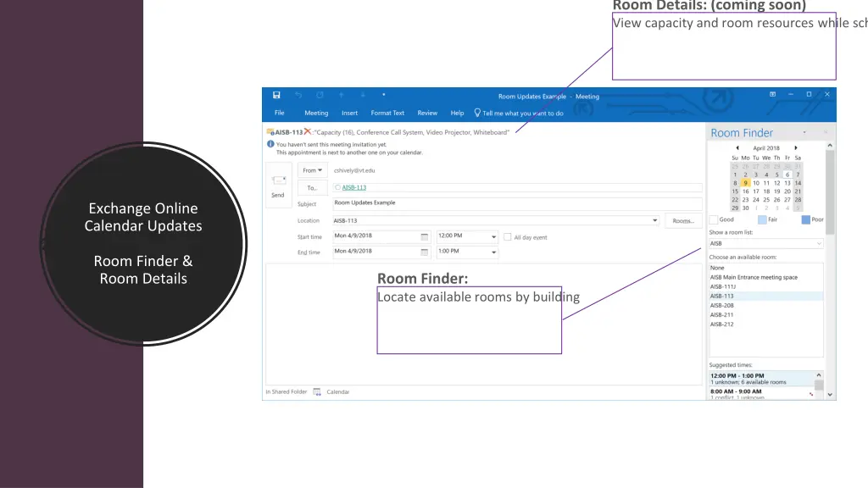This screenshot has height=488, width=868.
Task: Click Tell me what you want to do
Action: (x=522, y=114)
